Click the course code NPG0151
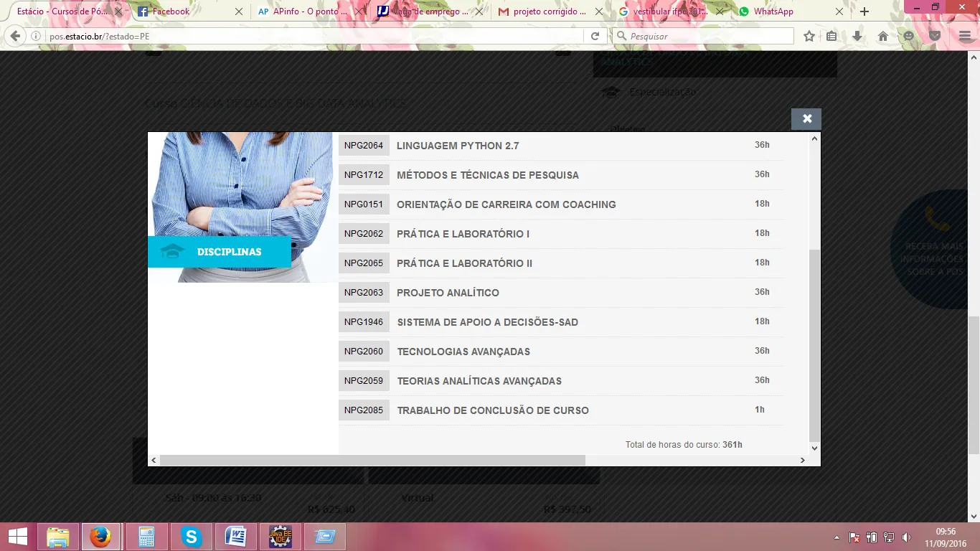The image size is (980, 551). 364,204
